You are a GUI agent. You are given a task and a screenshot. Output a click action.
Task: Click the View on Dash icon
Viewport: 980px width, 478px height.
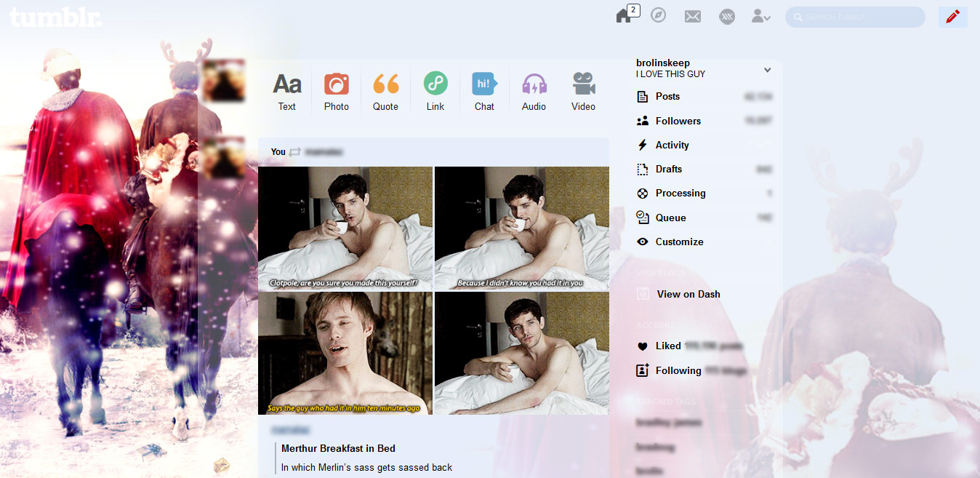[642, 294]
